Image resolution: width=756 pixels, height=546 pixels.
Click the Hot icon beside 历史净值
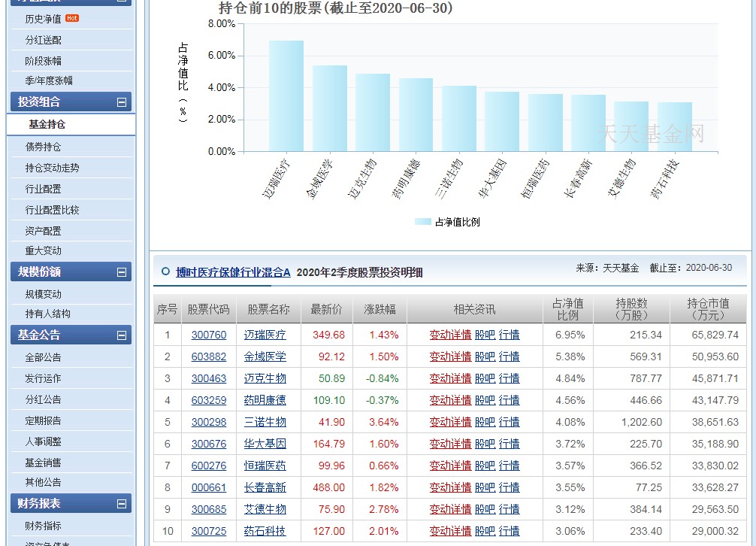pos(74,17)
